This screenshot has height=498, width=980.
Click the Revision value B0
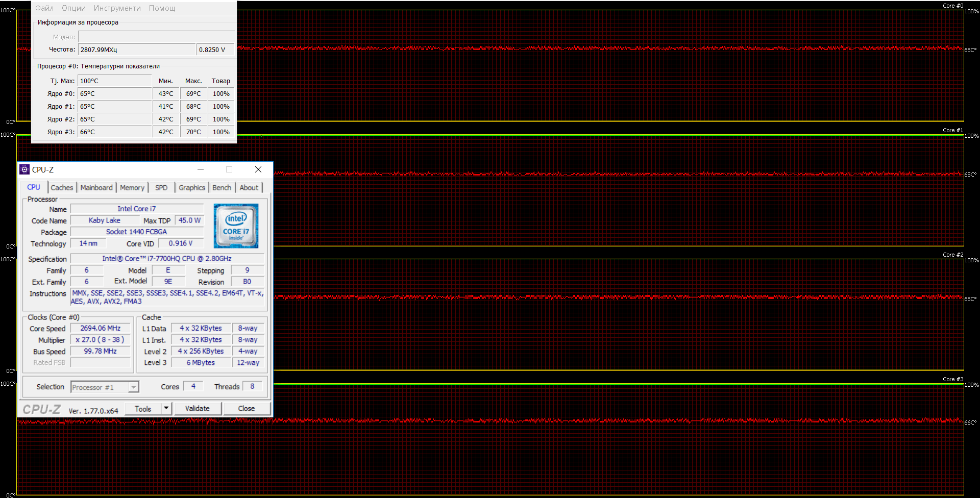tap(247, 282)
